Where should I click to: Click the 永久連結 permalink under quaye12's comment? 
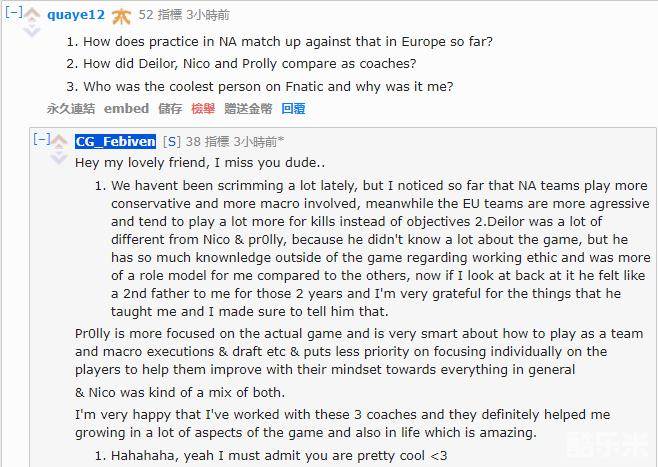(70, 108)
